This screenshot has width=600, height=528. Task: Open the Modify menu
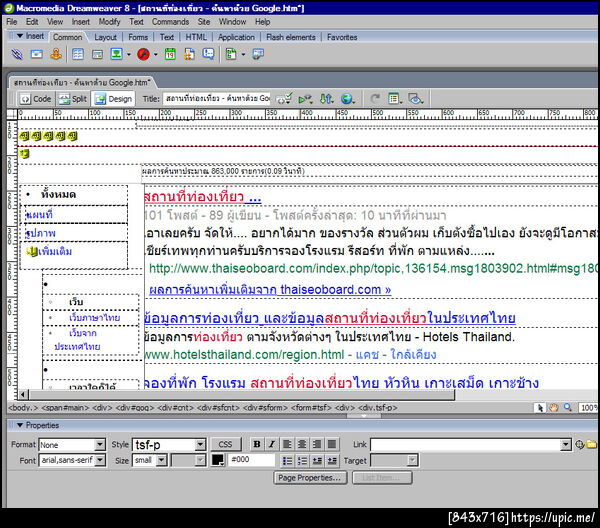coord(109,22)
